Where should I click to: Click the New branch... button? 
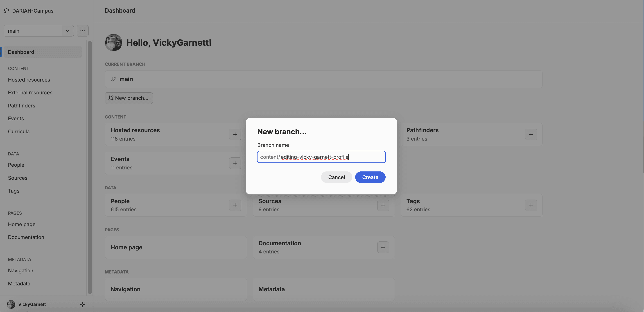pos(129,98)
